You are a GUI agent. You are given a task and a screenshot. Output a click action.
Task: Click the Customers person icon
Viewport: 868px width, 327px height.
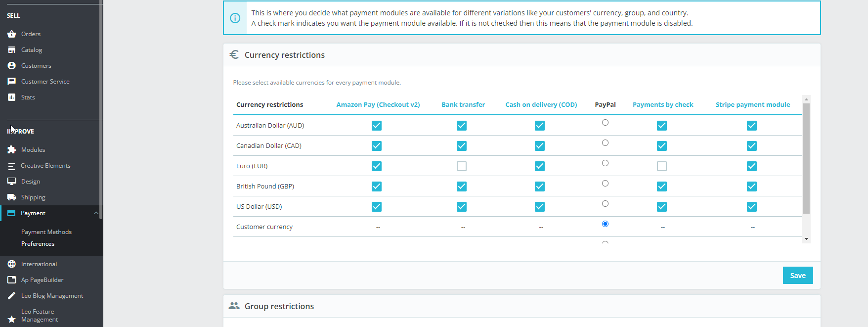pyautogui.click(x=11, y=66)
